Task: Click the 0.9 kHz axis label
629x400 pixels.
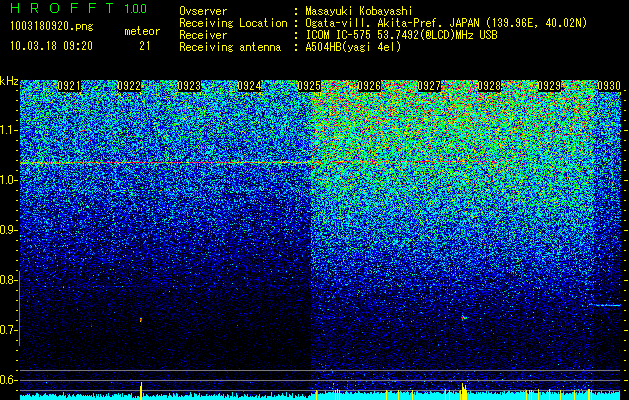Action: pyautogui.click(x=8, y=230)
